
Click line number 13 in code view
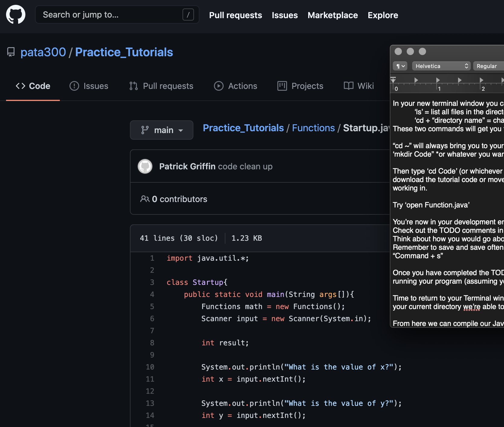tap(150, 403)
